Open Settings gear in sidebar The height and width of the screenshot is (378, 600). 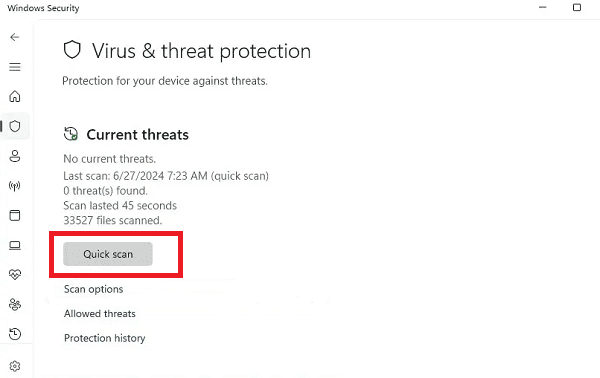point(15,366)
